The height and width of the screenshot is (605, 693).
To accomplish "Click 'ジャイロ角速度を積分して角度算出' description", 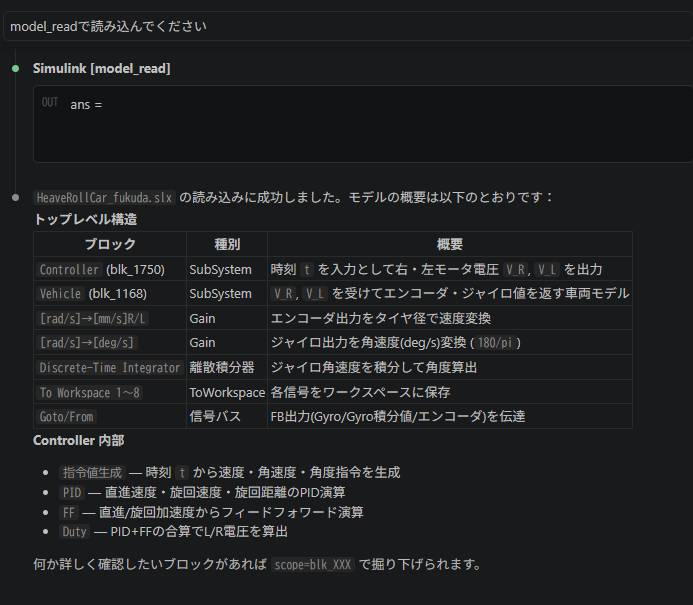I will pos(374,367).
